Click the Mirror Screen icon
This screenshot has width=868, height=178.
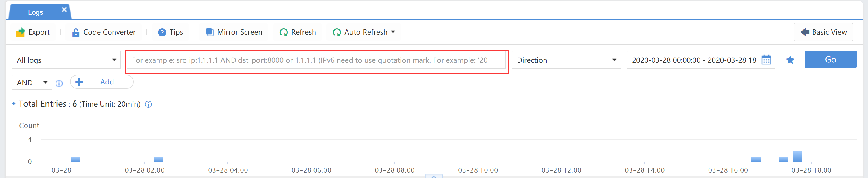(210, 32)
